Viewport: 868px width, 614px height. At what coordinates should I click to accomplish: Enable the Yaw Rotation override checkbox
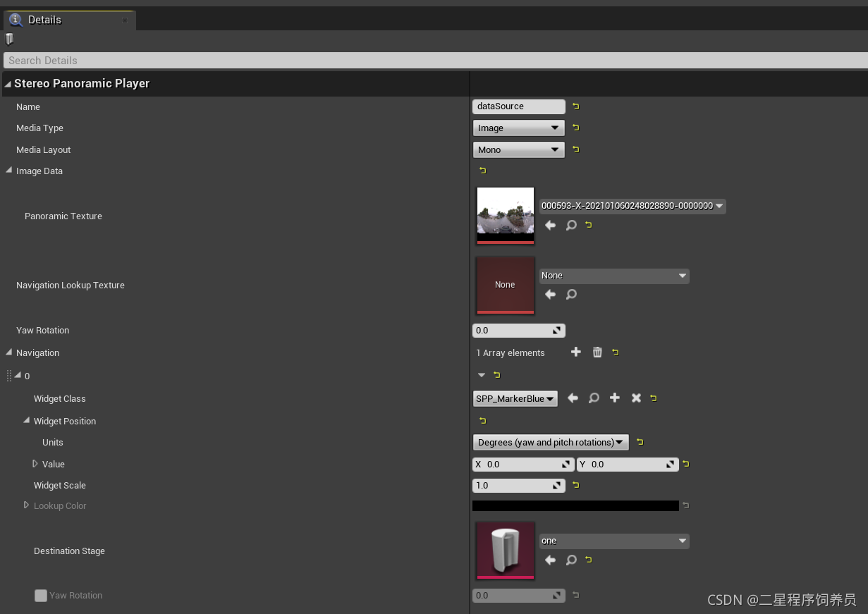(x=41, y=596)
